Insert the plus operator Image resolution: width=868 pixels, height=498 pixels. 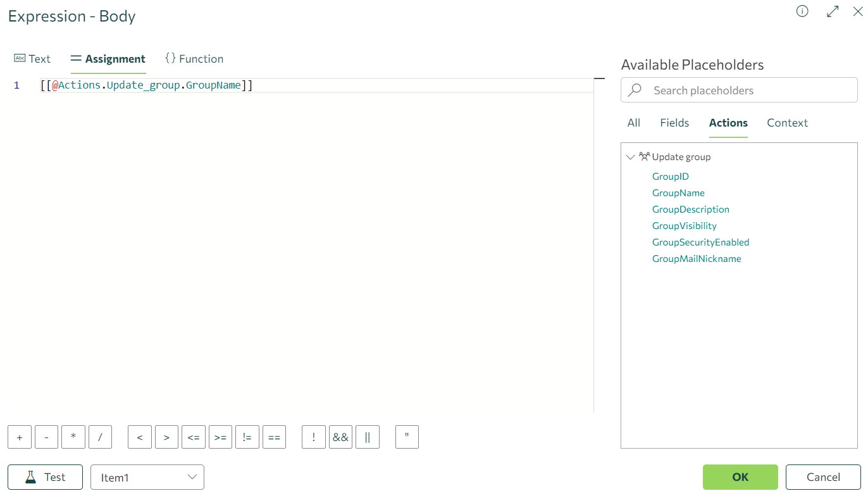20,437
